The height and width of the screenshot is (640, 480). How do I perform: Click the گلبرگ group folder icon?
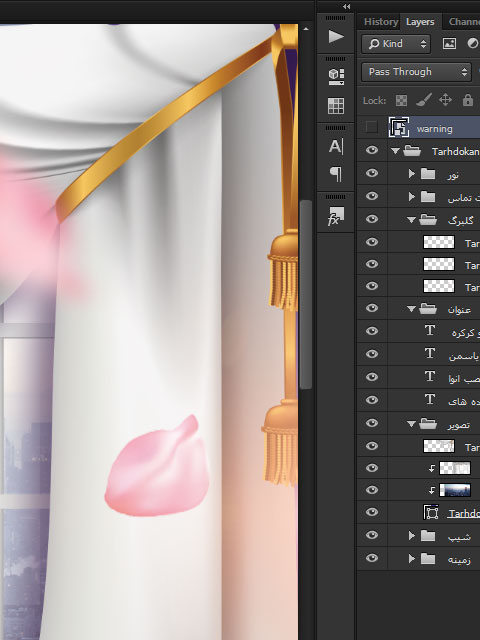[x=428, y=220]
